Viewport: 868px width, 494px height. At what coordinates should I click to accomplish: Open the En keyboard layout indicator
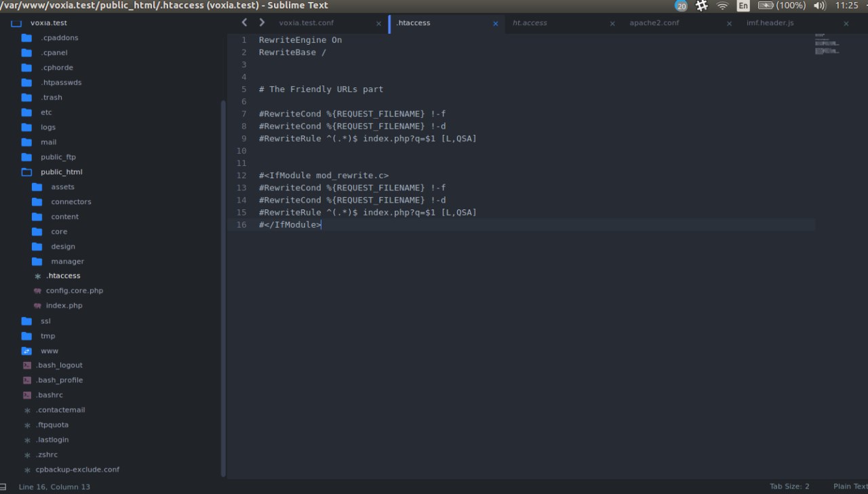(x=743, y=5)
